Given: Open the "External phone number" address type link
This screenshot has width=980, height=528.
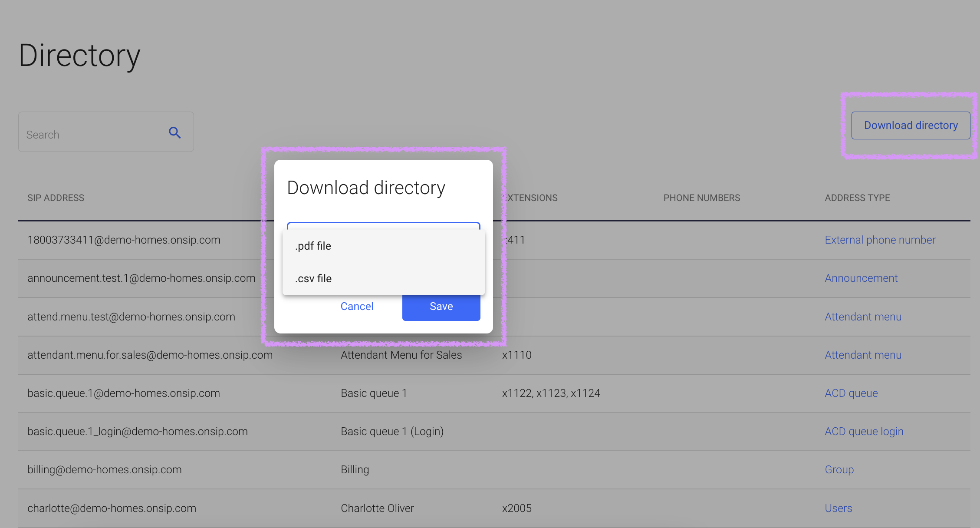Looking at the screenshot, I should [x=880, y=240].
